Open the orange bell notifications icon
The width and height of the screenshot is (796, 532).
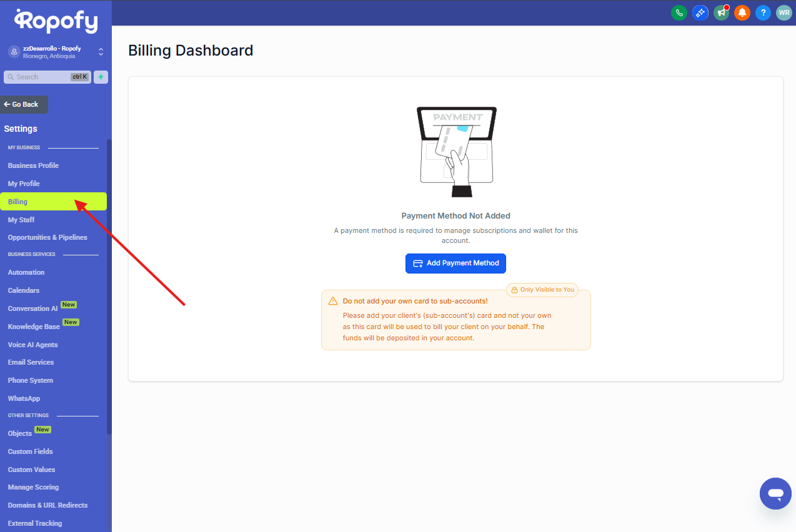point(742,12)
